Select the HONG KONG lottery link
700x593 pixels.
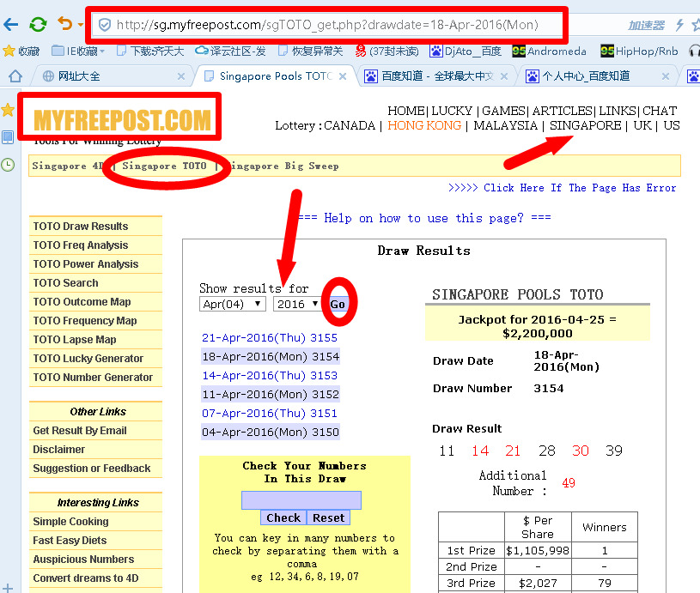point(424,125)
